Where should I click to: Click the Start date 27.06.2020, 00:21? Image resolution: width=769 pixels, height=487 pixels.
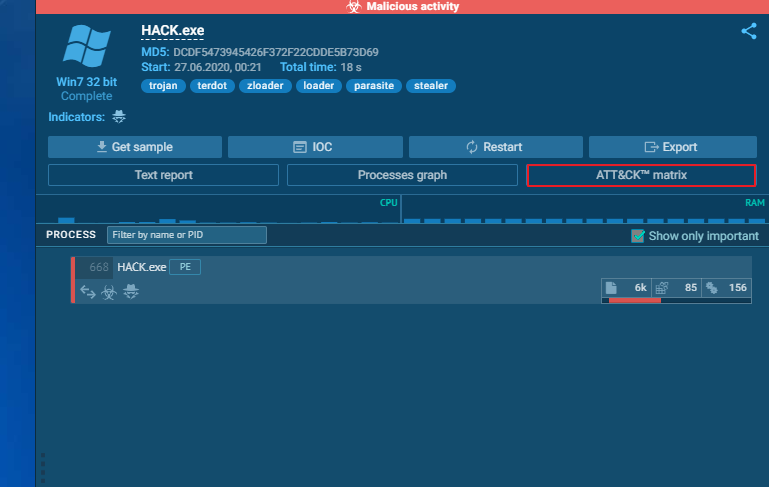coord(218,67)
